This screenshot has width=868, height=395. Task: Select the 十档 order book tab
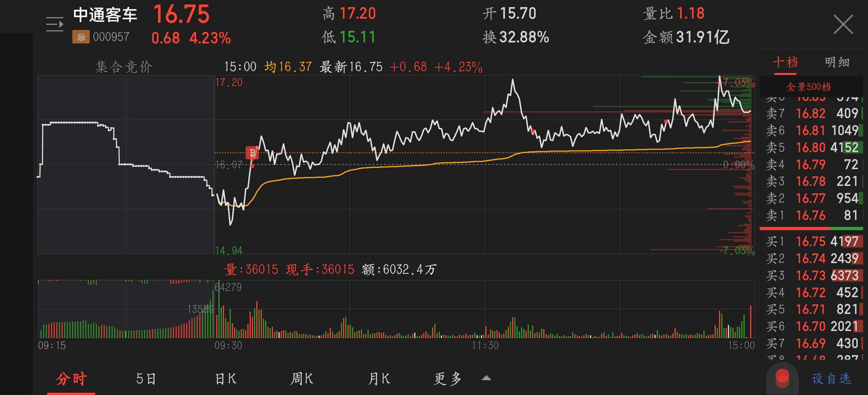(785, 63)
